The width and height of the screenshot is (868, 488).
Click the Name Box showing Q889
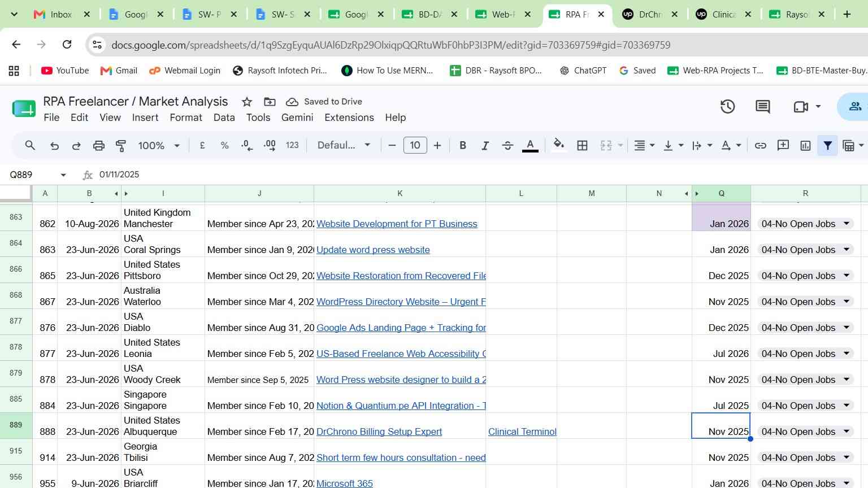pos(37,175)
